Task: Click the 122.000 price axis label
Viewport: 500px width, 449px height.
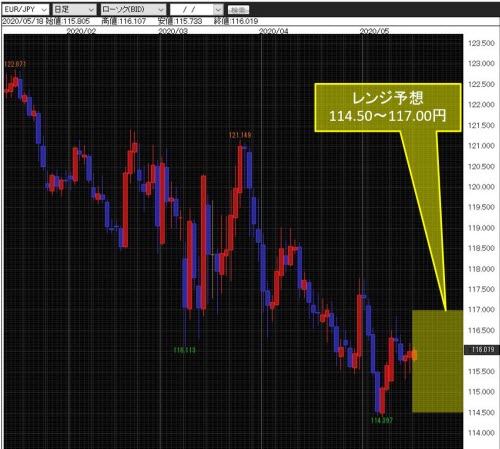Action: pos(481,105)
